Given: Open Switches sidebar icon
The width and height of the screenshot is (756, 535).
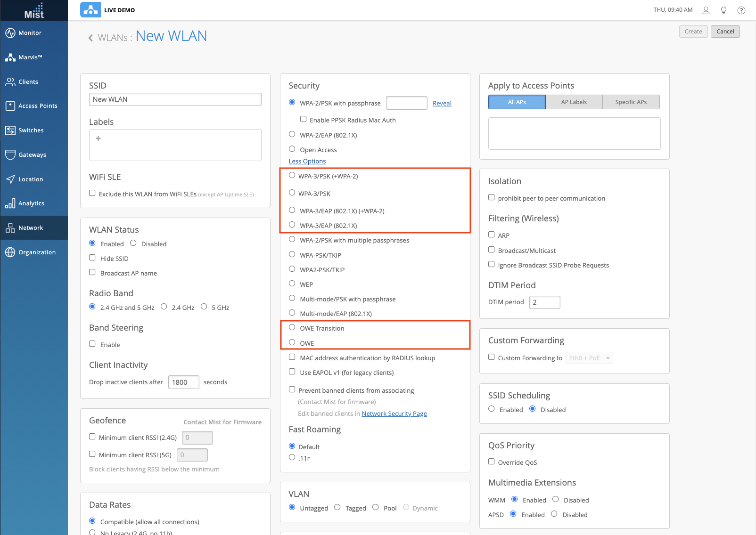Looking at the screenshot, I should point(10,130).
